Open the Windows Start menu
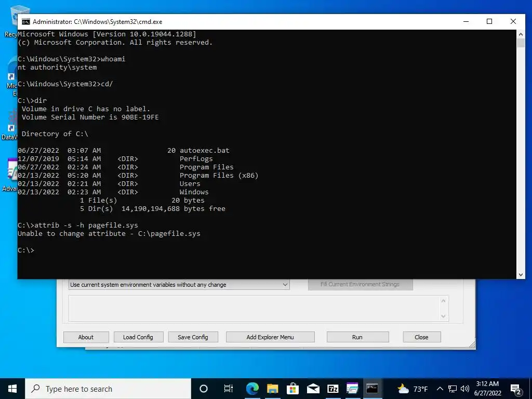532x399 pixels. [x=12, y=389]
